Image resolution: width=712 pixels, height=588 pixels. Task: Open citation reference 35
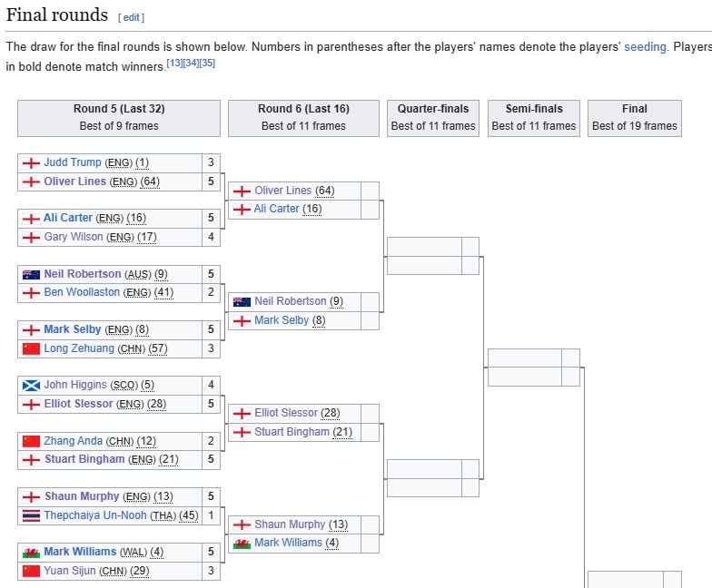(207, 64)
